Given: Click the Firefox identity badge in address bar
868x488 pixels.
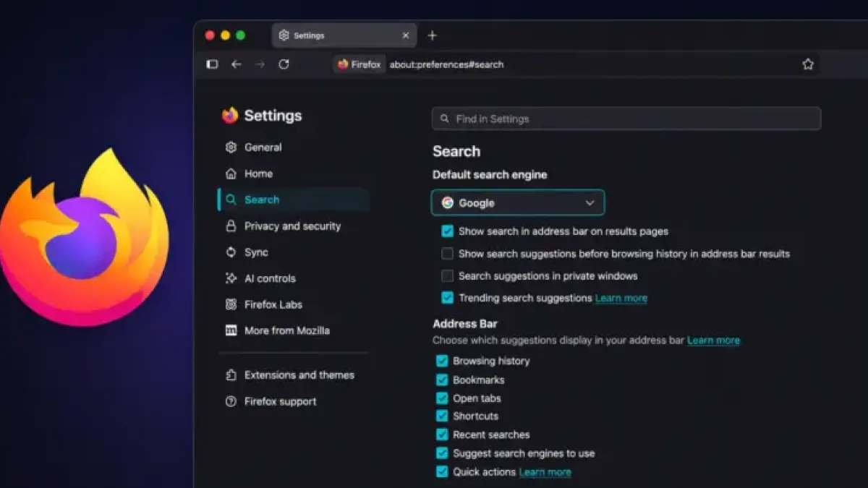Looking at the screenshot, I should click(x=359, y=64).
